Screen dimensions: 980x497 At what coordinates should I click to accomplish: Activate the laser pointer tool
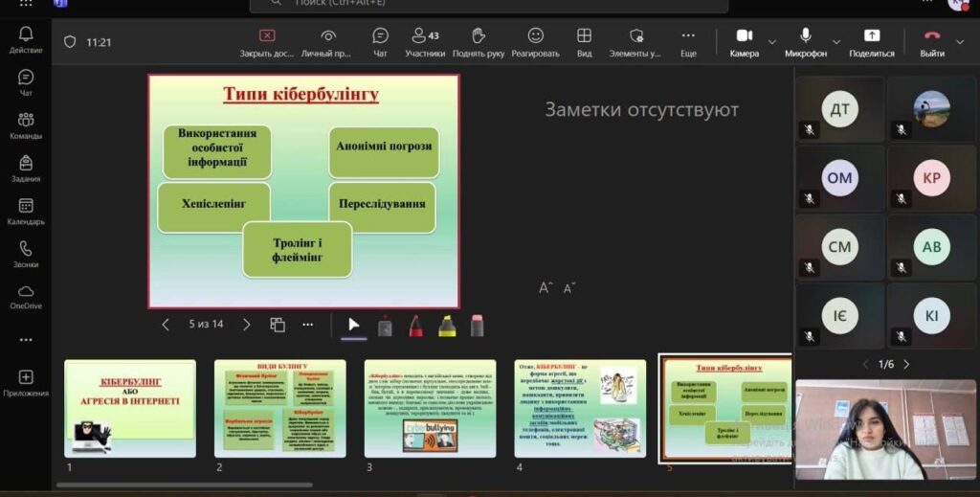[x=385, y=326]
